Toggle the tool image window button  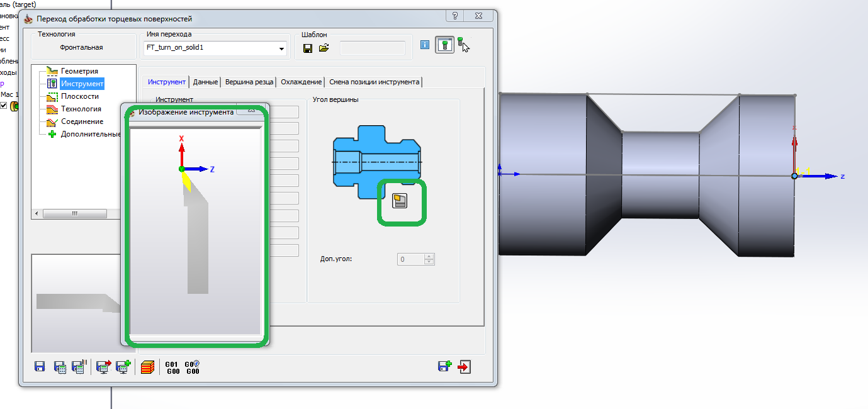[x=445, y=46]
